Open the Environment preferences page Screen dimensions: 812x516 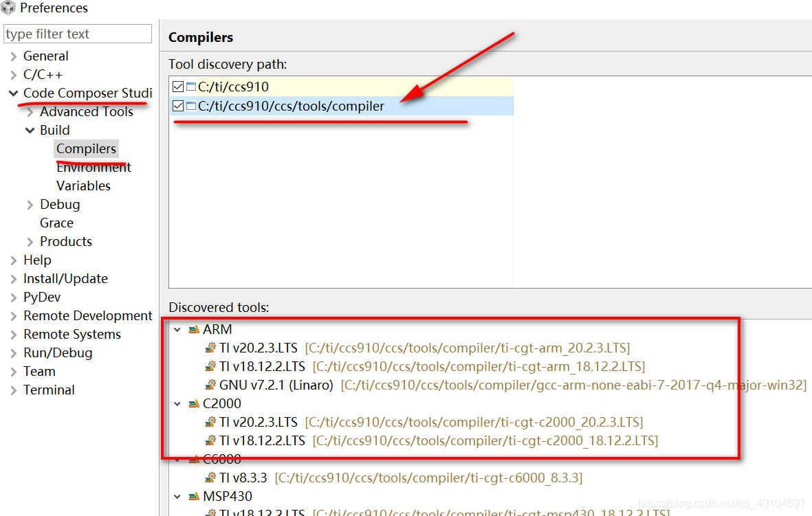(x=94, y=167)
